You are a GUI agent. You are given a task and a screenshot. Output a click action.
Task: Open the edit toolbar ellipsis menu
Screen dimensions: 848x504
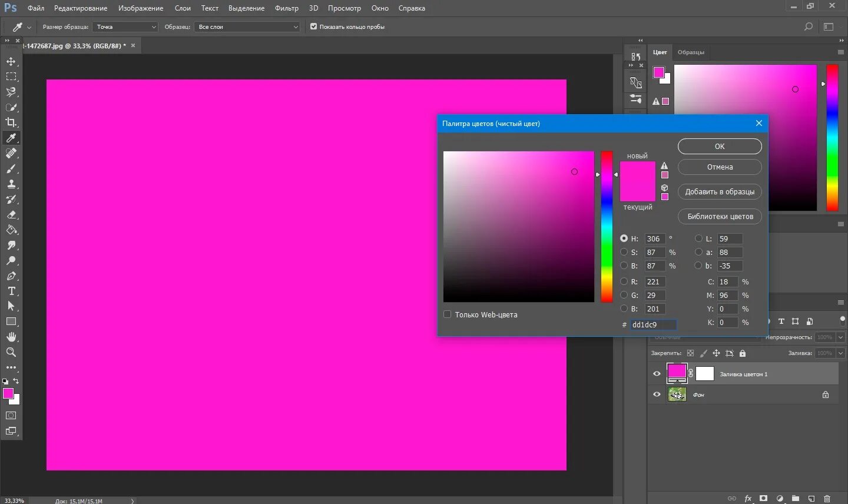point(11,367)
